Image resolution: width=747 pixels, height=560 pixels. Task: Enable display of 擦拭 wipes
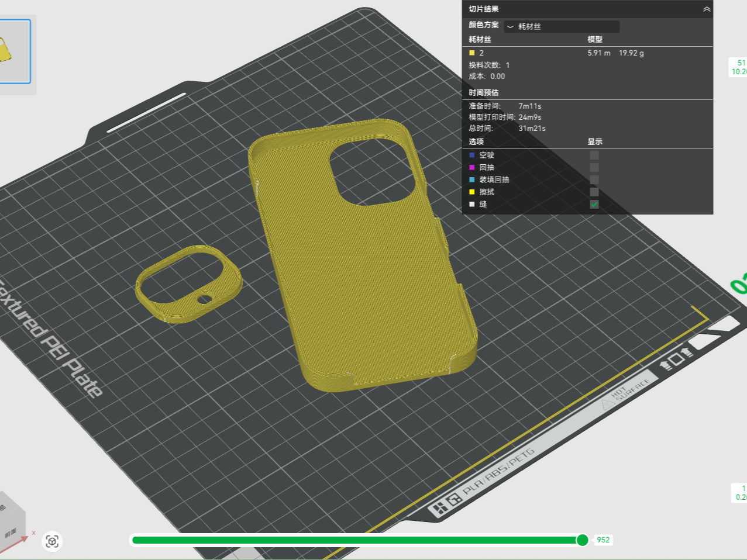tap(594, 192)
